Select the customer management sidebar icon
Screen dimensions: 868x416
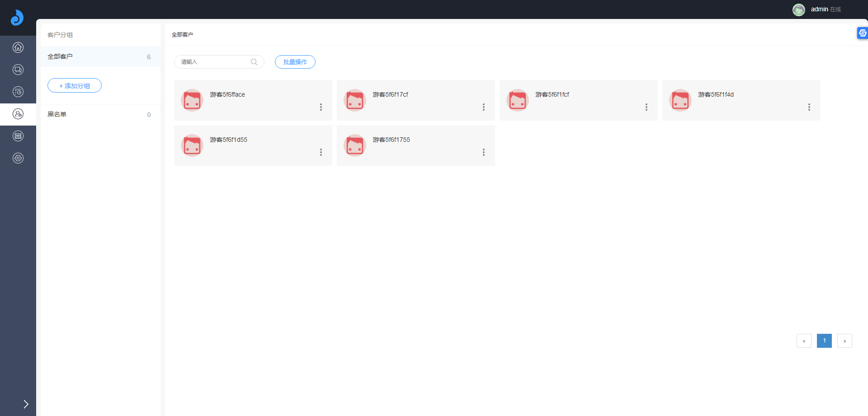(18, 114)
